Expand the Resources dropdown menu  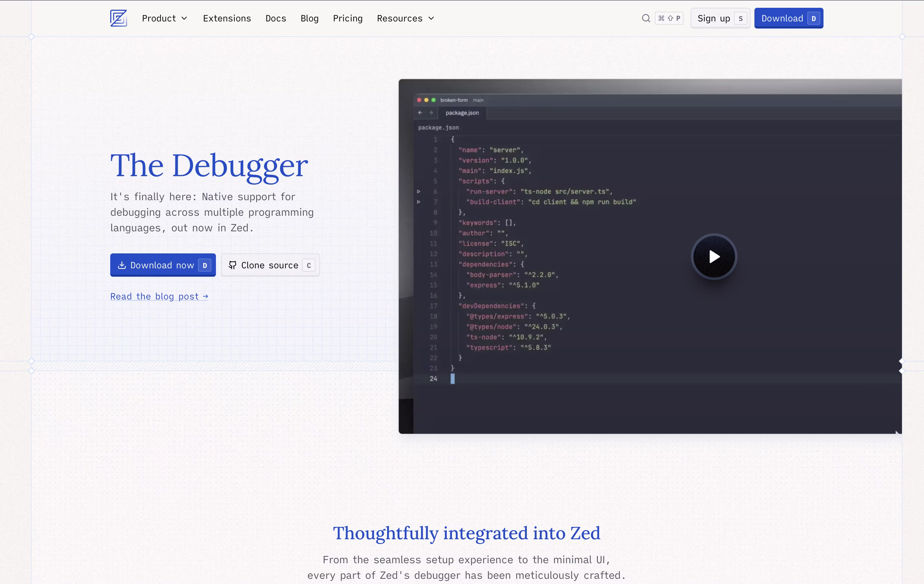[x=406, y=18]
